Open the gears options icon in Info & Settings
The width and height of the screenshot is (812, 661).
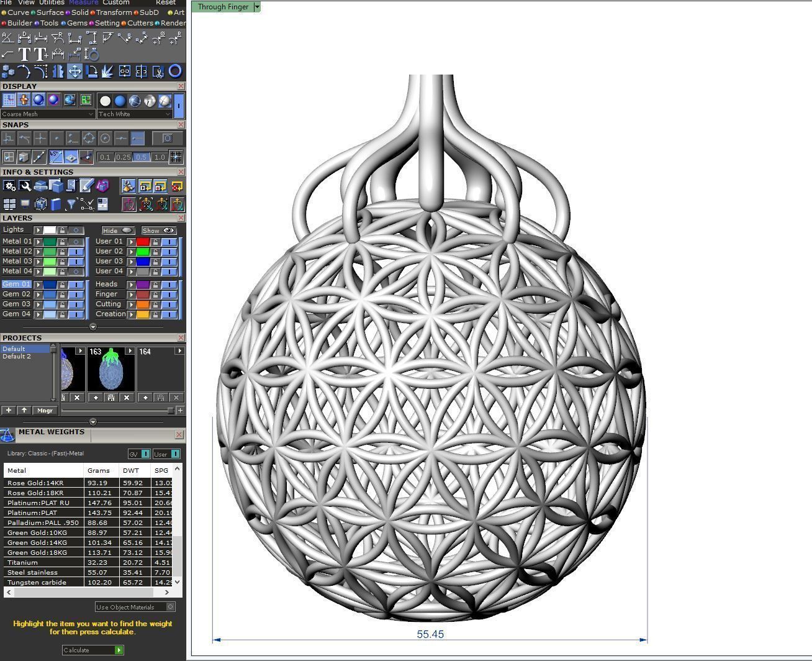9,186
